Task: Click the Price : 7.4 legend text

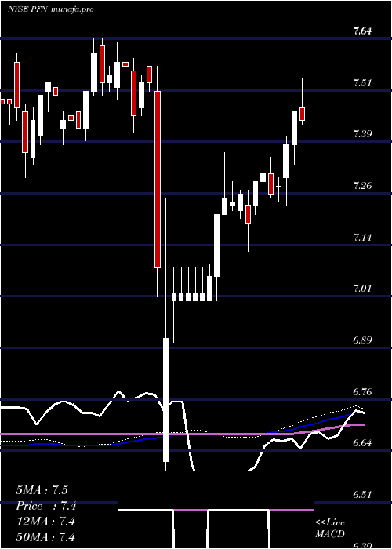Action: [x=46, y=506]
